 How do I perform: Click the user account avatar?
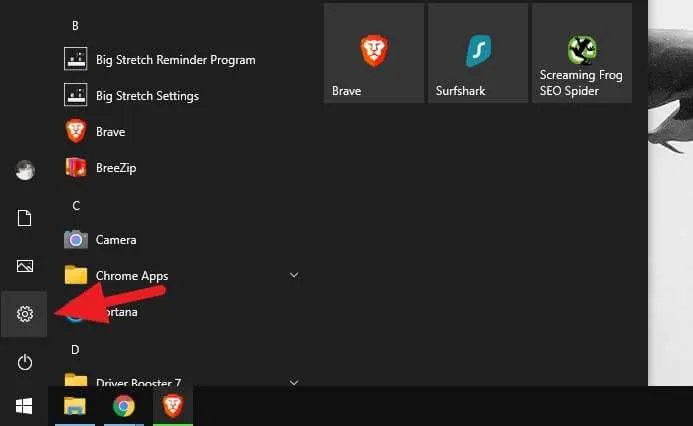(x=25, y=170)
